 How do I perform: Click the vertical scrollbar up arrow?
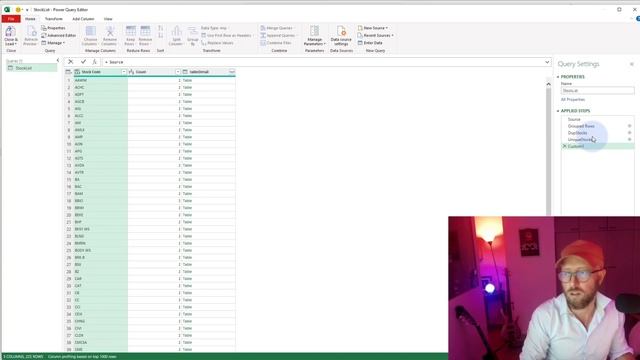point(549,84)
